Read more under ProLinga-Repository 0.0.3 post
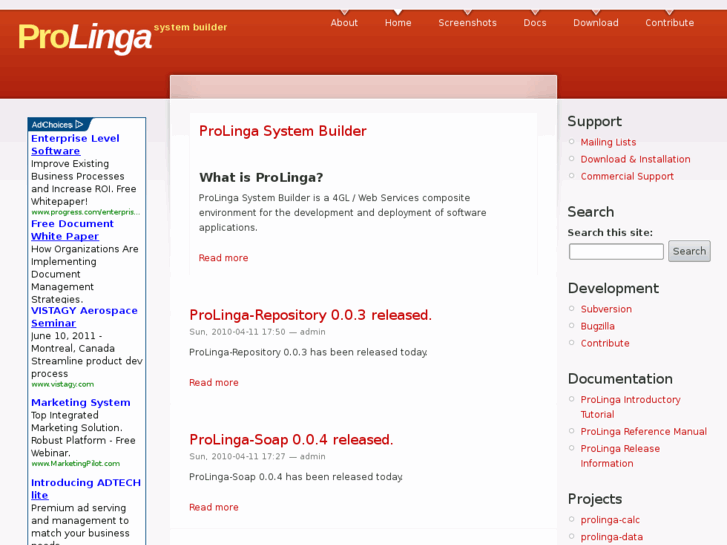Screen dimensions: 727x545 point(214,383)
